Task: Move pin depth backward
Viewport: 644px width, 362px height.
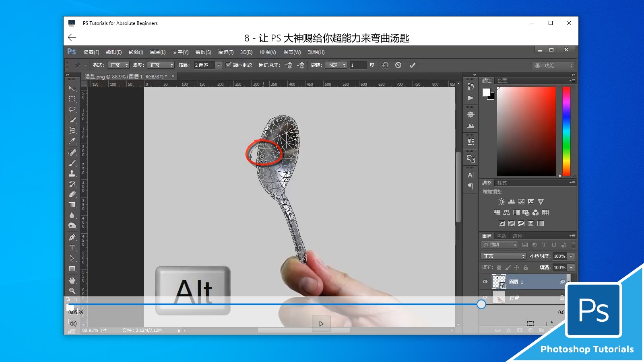Action: point(301,65)
